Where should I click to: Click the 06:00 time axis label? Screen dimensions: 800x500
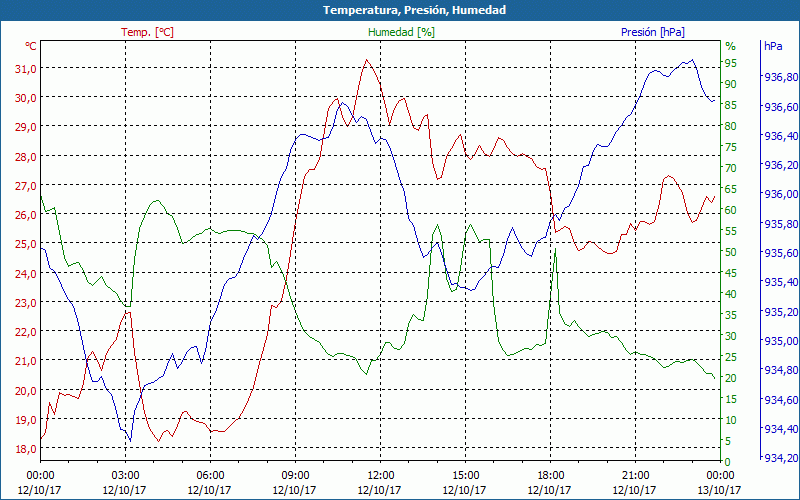pyautogui.click(x=210, y=476)
